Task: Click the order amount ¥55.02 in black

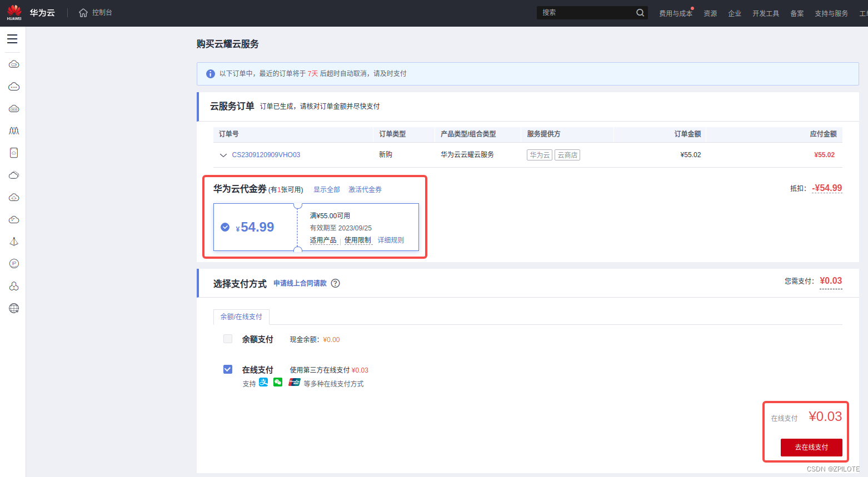Action: (x=691, y=155)
